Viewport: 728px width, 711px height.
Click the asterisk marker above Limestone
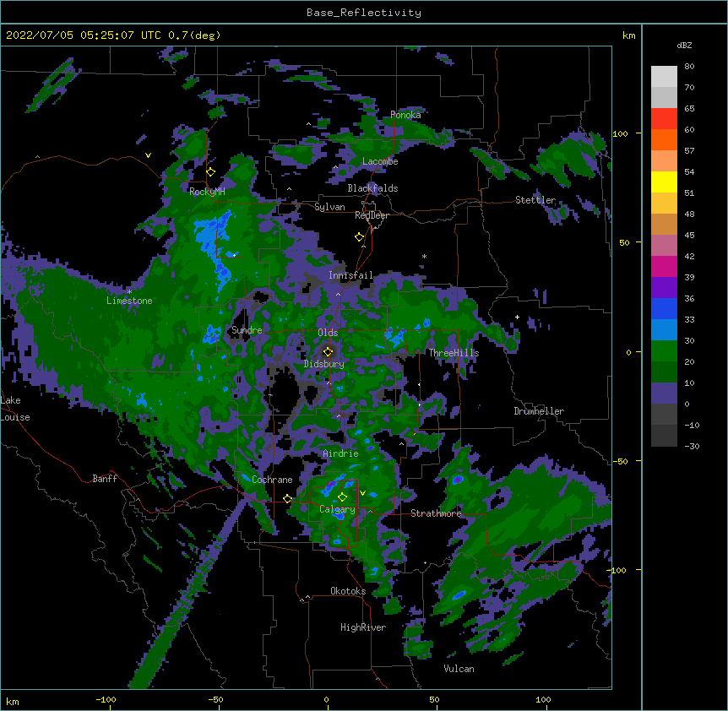(x=129, y=292)
